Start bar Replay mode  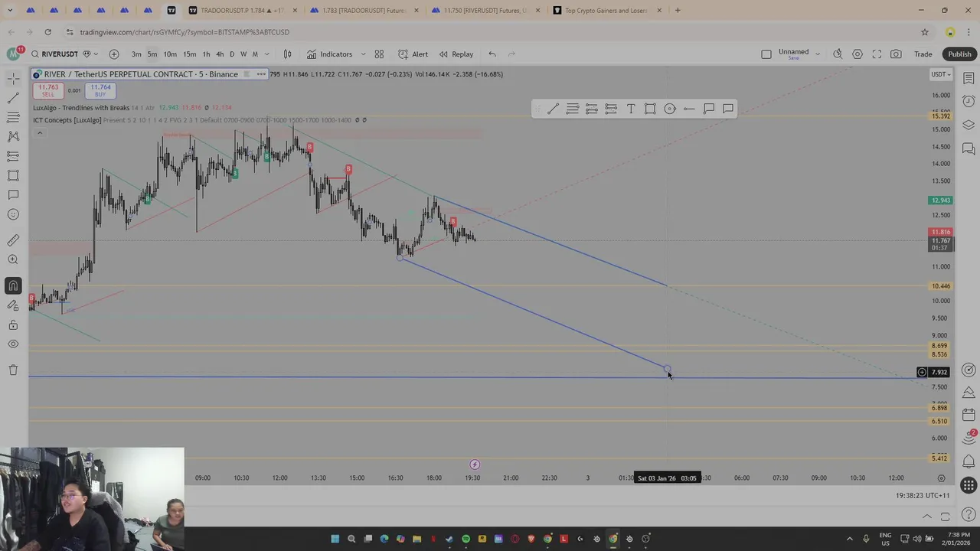coord(456,54)
